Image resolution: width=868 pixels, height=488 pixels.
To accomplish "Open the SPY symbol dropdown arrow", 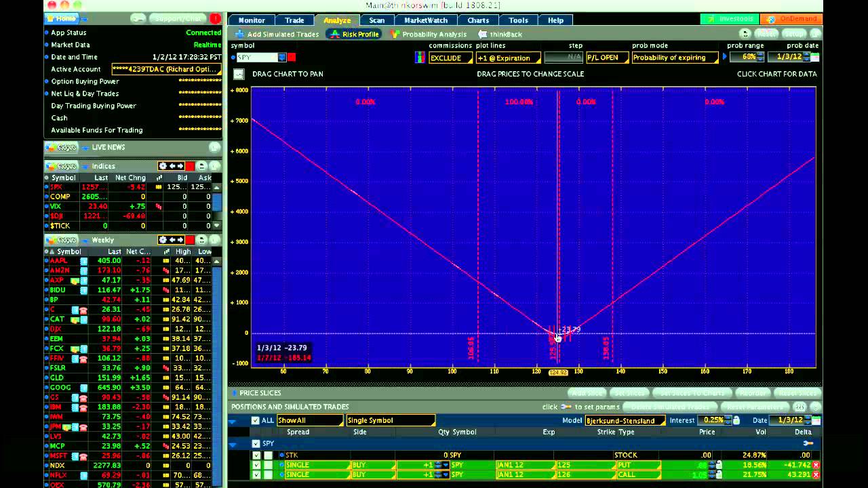I will click(282, 58).
